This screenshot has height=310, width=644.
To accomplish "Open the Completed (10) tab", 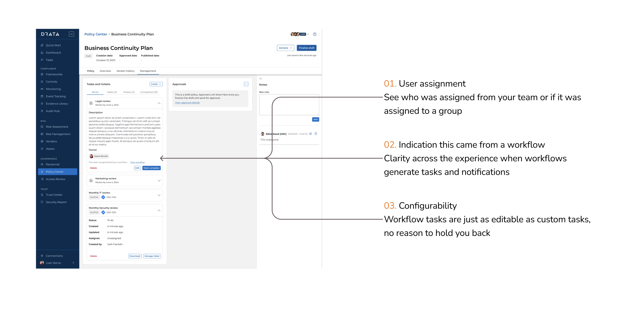I will tap(149, 92).
